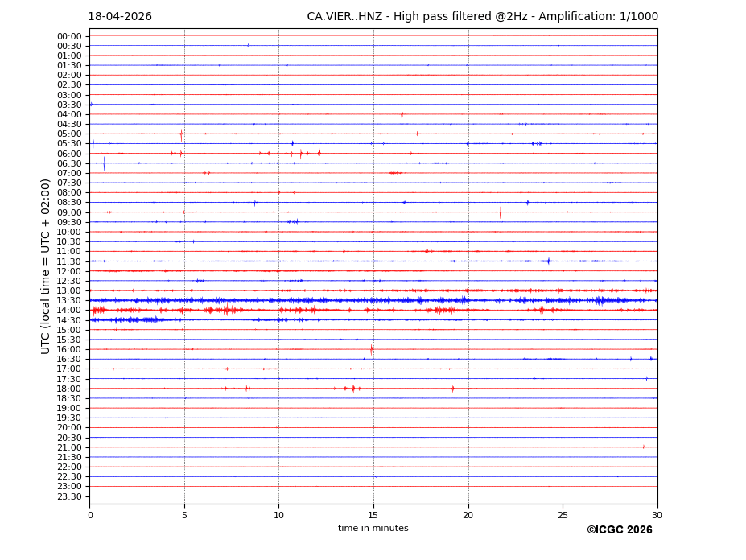Pick the 18:00 time row label
The image size is (746, 560).
pos(69,389)
